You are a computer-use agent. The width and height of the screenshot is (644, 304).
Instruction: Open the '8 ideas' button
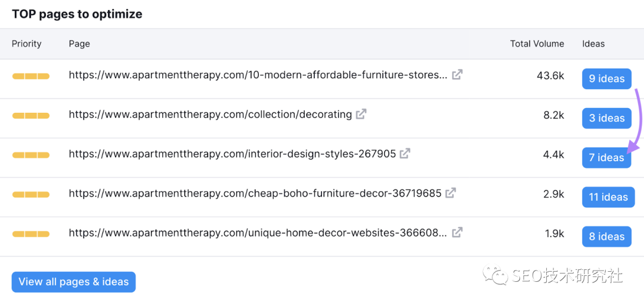606,237
